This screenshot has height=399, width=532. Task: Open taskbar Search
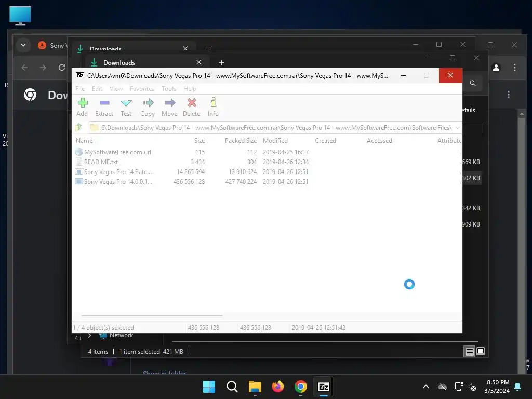pos(232,387)
